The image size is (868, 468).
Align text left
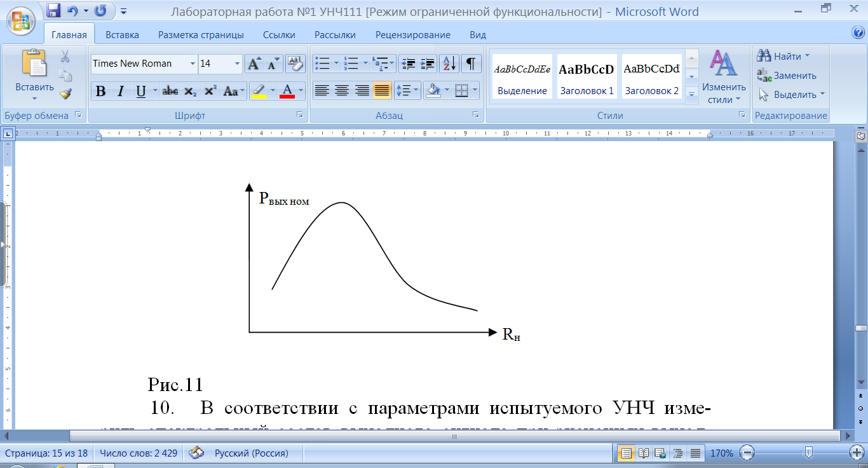322,91
